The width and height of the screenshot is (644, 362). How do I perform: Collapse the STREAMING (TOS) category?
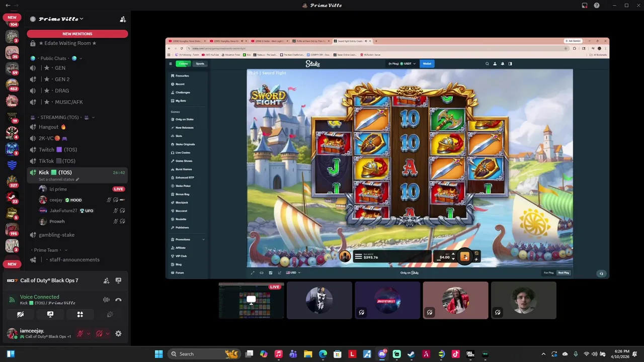click(x=62, y=117)
